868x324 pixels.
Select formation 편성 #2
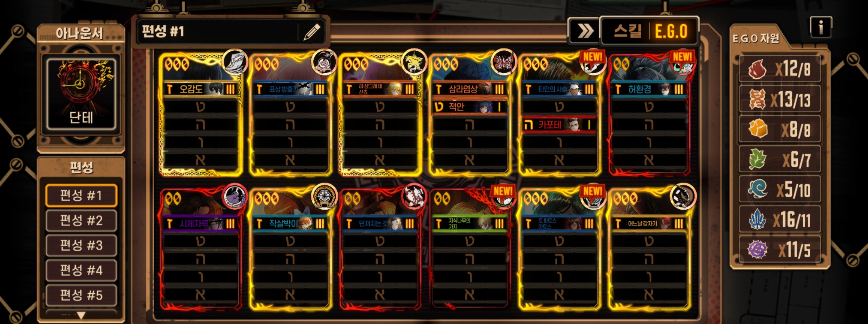[x=81, y=220]
